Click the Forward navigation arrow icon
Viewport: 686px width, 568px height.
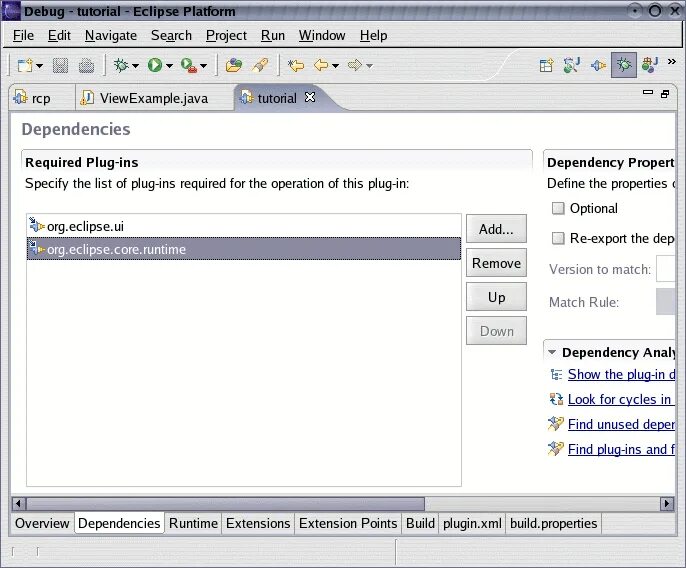pyautogui.click(x=355, y=66)
